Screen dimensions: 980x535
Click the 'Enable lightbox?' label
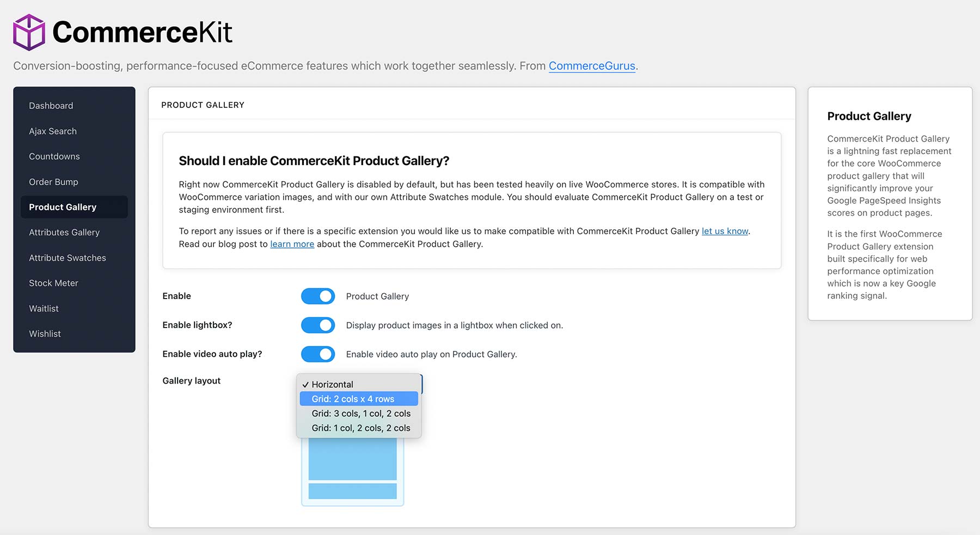point(197,325)
